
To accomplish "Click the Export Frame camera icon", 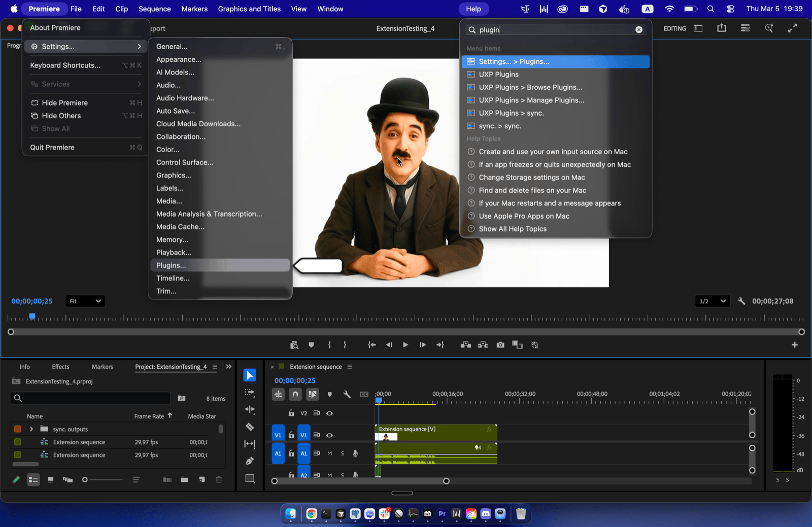I will [500, 345].
